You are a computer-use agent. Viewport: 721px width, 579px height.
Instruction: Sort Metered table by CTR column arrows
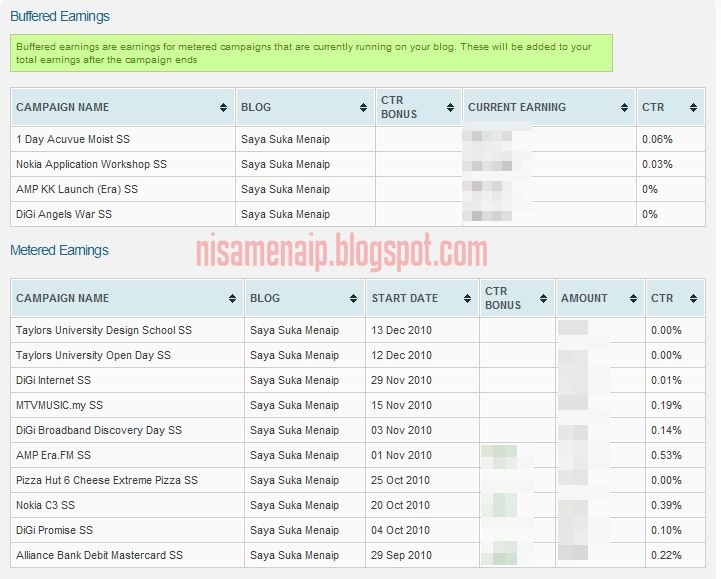tap(693, 298)
